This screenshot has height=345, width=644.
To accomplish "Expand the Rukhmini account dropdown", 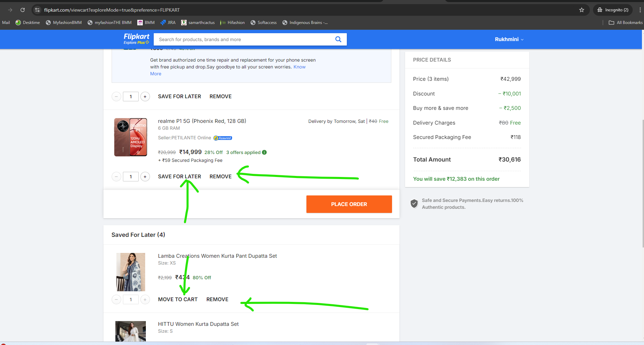I will [509, 39].
